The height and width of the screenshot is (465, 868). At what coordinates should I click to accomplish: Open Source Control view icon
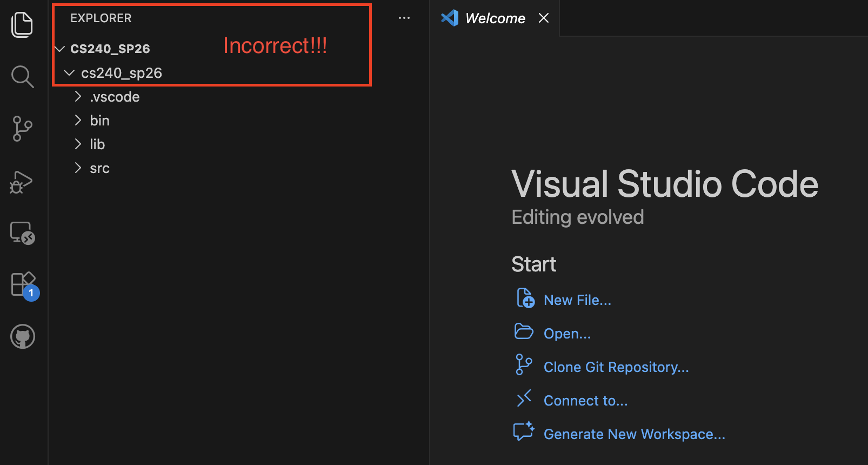pyautogui.click(x=22, y=129)
